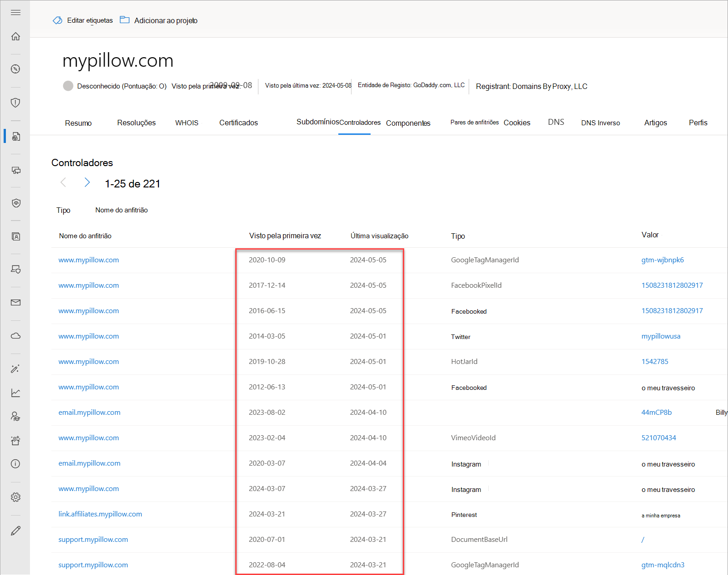The height and width of the screenshot is (575, 728).
Task: Open the device shield icon in sidebar
Action: 15,270
